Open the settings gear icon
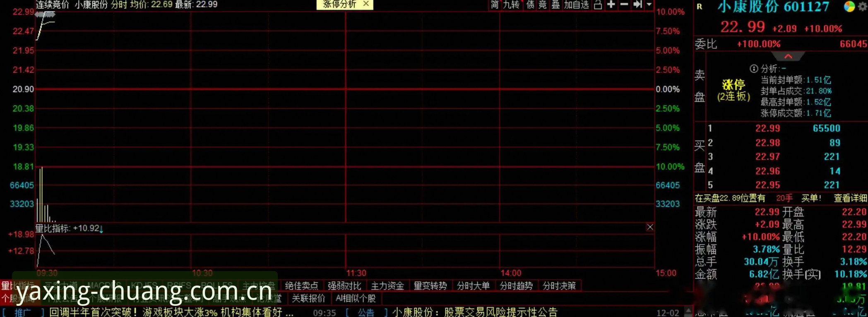Screen dimensions: 868x317 coord(863,7)
